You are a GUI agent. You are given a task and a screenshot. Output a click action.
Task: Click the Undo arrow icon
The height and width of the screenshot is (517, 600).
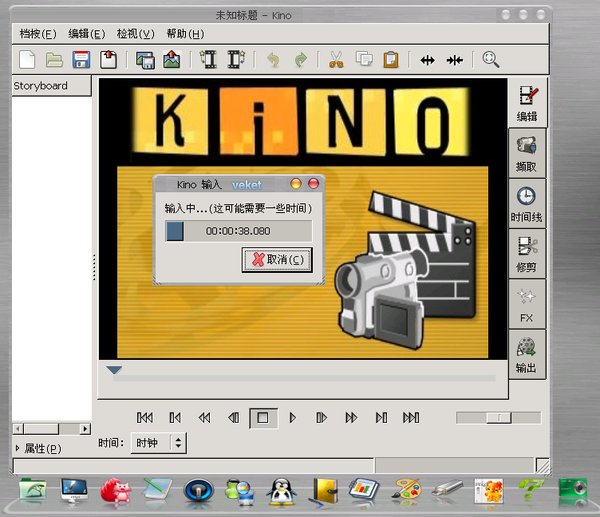tap(273, 60)
